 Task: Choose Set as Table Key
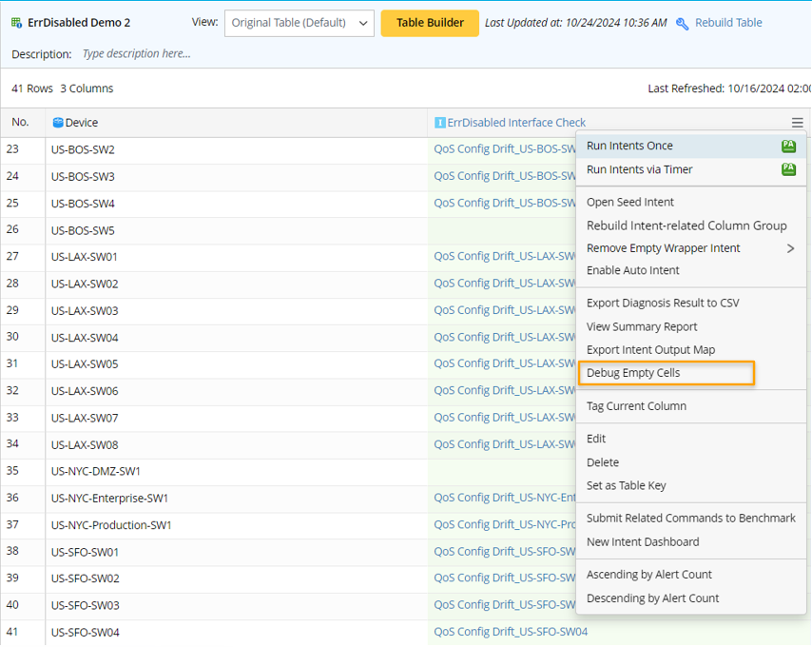(626, 485)
